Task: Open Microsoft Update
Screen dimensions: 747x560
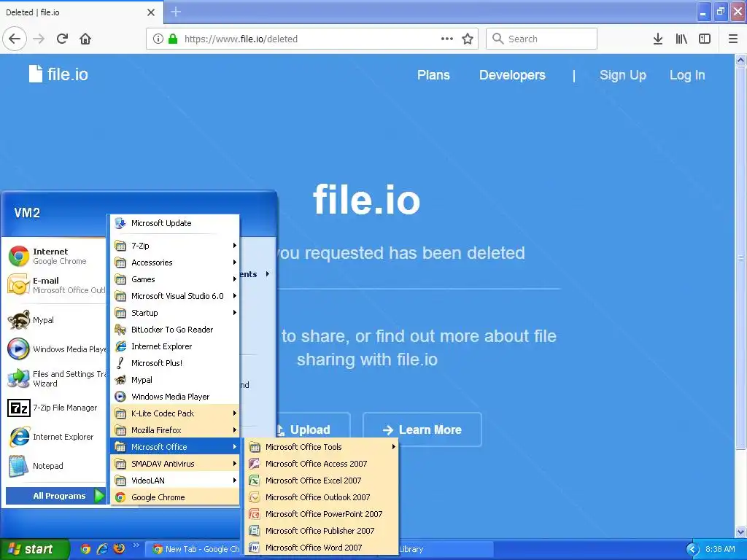Action: click(x=175, y=223)
